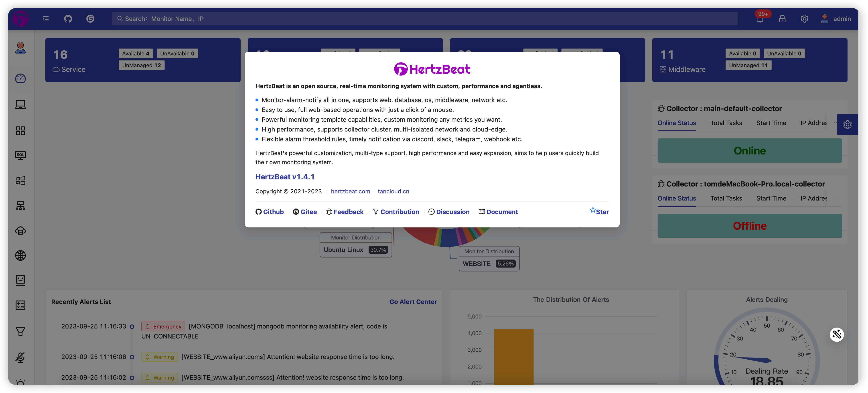Image resolution: width=868 pixels, height=393 pixels.
Task: Expand more tabs for main-default-collector
Action: tap(835, 123)
